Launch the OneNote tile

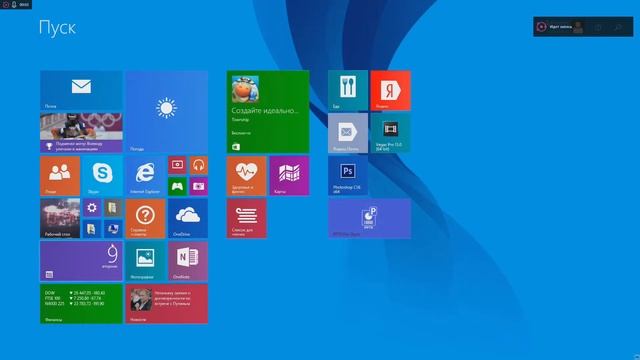click(x=188, y=261)
